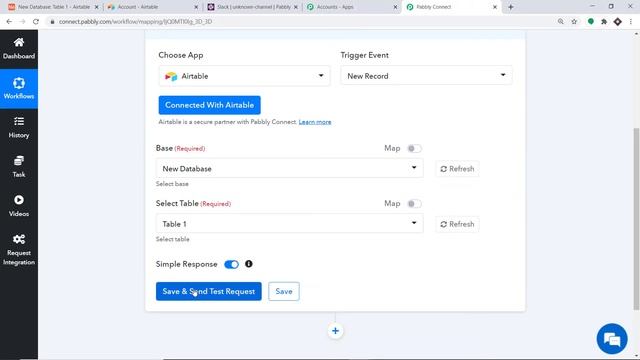640x360 pixels.
Task: Switch to the Slack Pabbly tab
Action: tap(252, 7)
